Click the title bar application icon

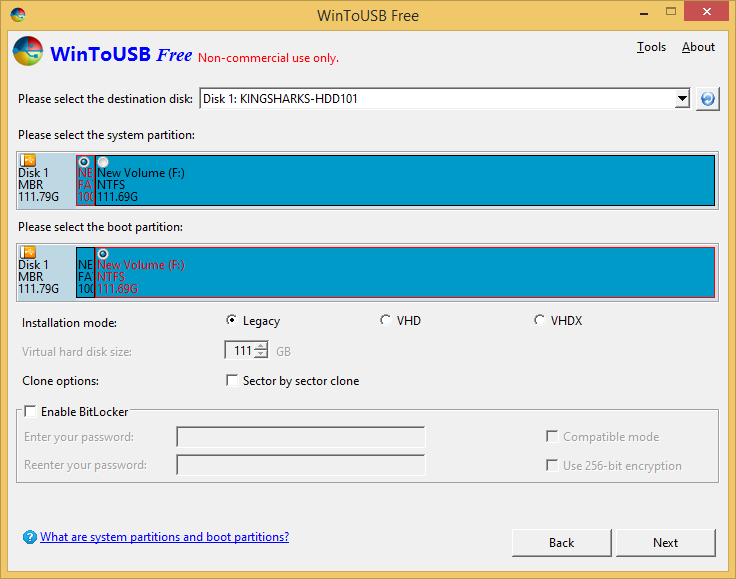pos(18,15)
